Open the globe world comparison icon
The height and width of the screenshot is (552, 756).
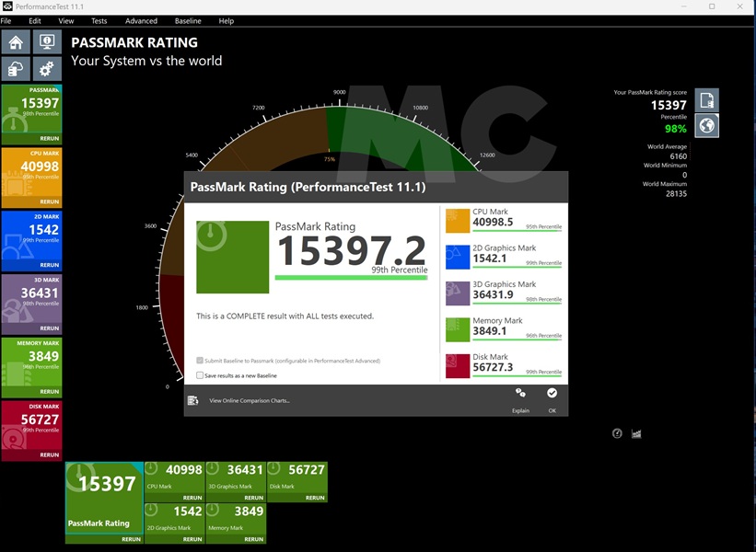click(x=707, y=126)
